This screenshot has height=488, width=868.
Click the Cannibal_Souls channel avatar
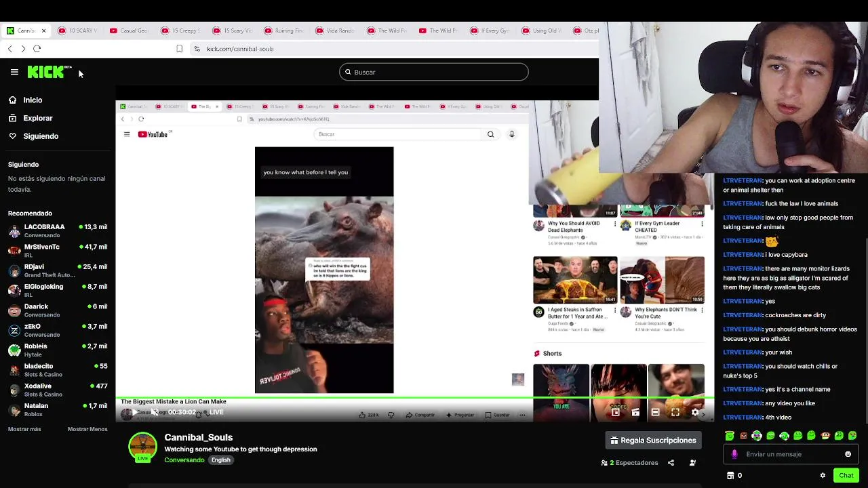point(142,446)
